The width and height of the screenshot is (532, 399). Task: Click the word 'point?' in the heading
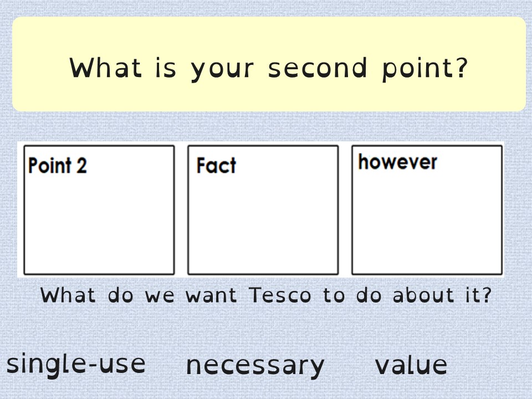point(426,69)
